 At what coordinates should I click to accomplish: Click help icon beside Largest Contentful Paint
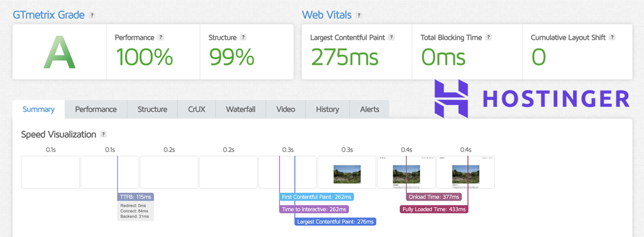pos(391,37)
